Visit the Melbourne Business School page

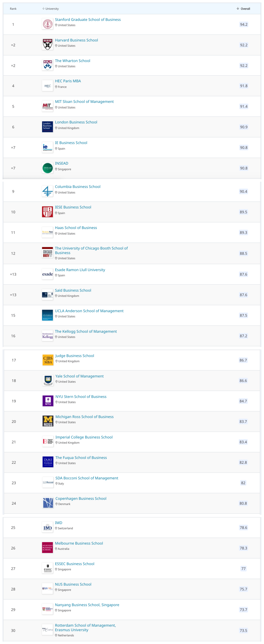tap(79, 543)
